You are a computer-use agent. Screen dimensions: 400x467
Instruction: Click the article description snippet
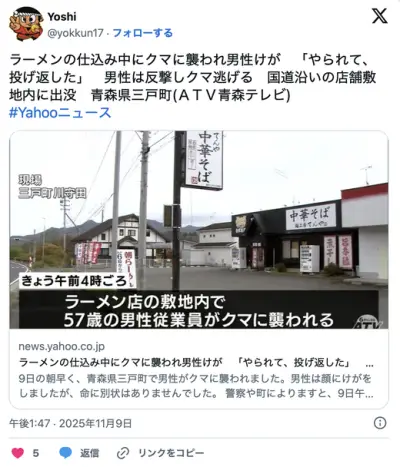point(196,386)
